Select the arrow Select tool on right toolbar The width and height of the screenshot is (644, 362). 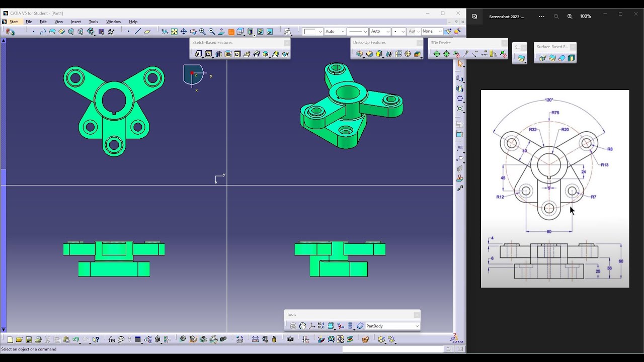click(x=460, y=63)
